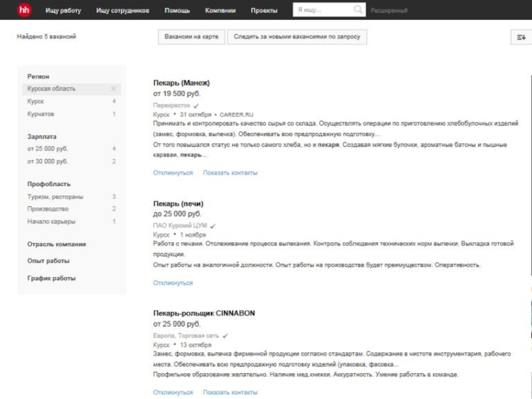Screen dimensions: 532x399
Task: Click Следить за новыми вакансиями по запросу
Action: (x=297, y=37)
